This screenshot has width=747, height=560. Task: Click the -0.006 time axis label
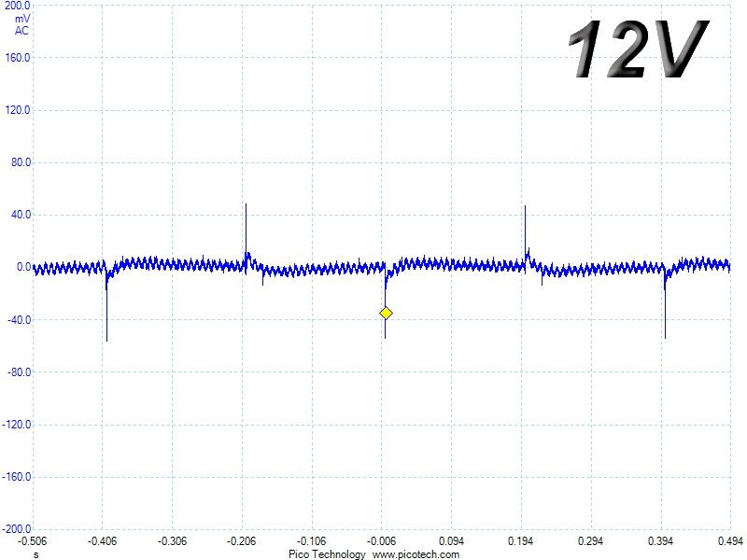pos(381,541)
